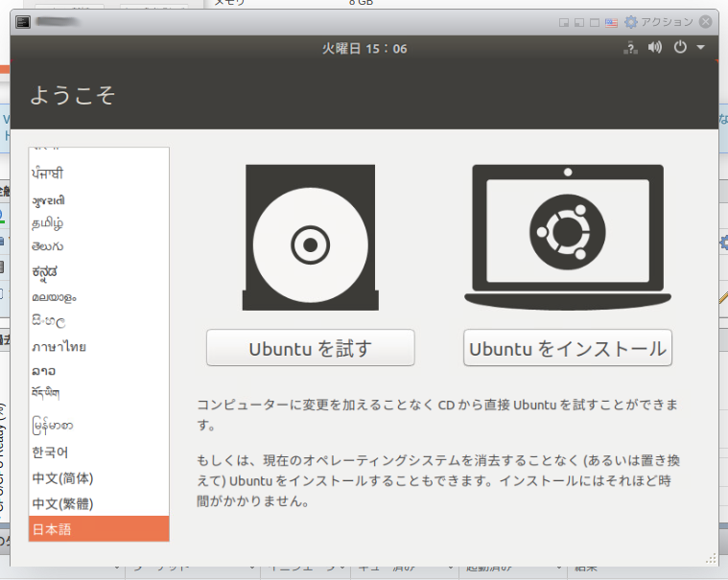Expand the system menu dropdown arrow
The height and width of the screenshot is (580, 728).
click(700, 47)
